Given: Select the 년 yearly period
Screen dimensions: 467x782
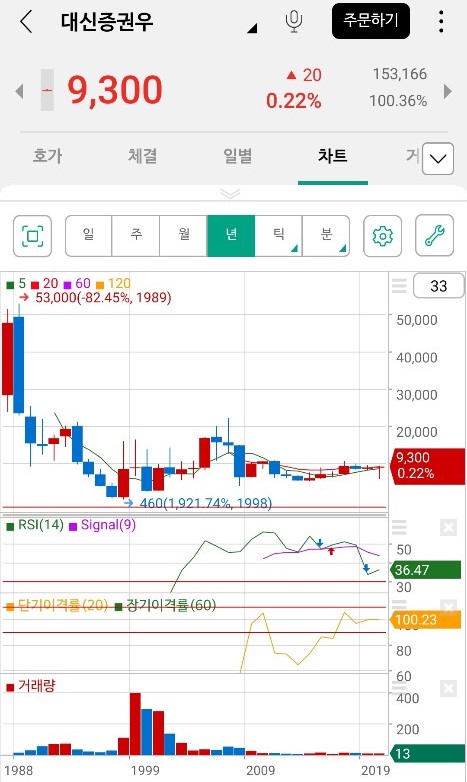Looking at the screenshot, I should [231, 236].
